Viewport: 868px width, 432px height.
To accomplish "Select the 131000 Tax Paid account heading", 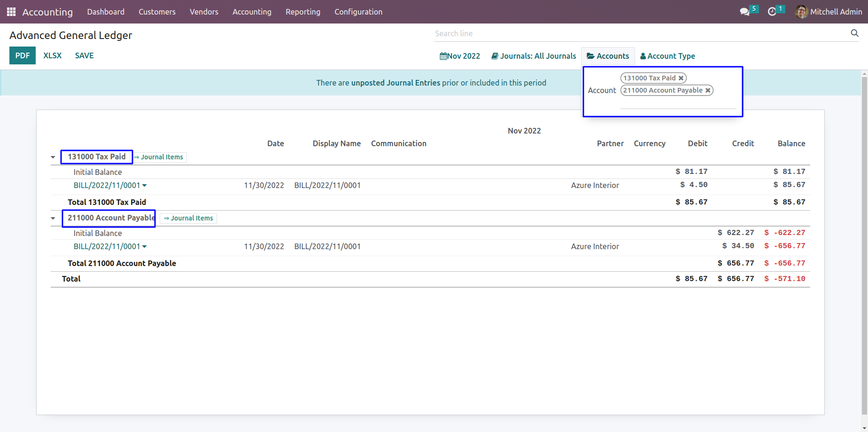I will pyautogui.click(x=97, y=157).
